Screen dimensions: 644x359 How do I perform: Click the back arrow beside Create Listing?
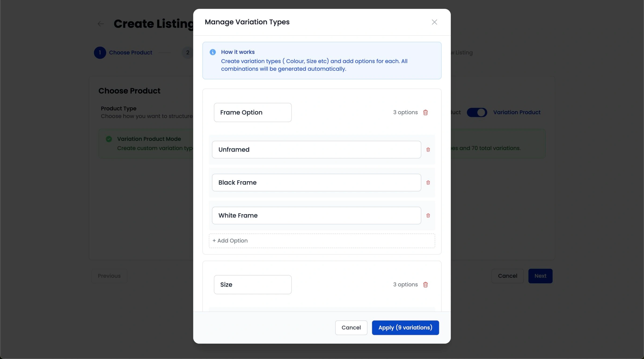tap(101, 24)
